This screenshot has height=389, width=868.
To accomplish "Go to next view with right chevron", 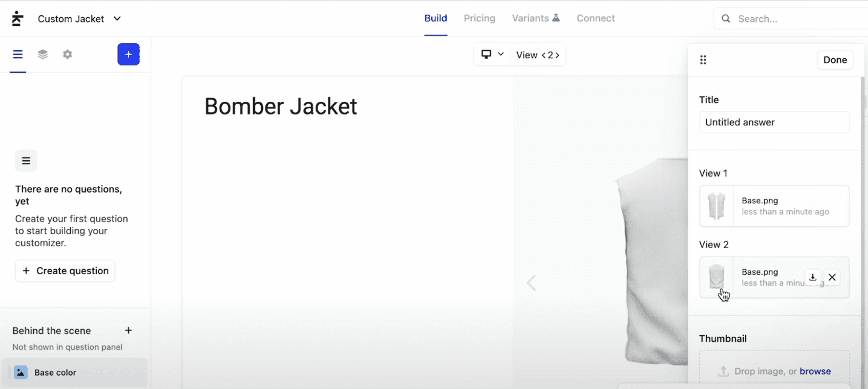I will tap(557, 55).
